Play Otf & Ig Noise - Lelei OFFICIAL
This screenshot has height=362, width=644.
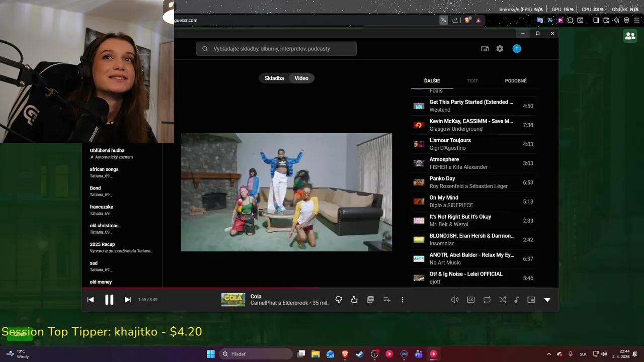[473, 278]
